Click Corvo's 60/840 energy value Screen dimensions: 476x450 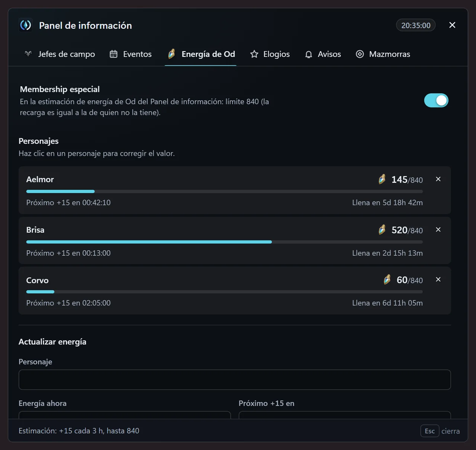pyautogui.click(x=410, y=280)
